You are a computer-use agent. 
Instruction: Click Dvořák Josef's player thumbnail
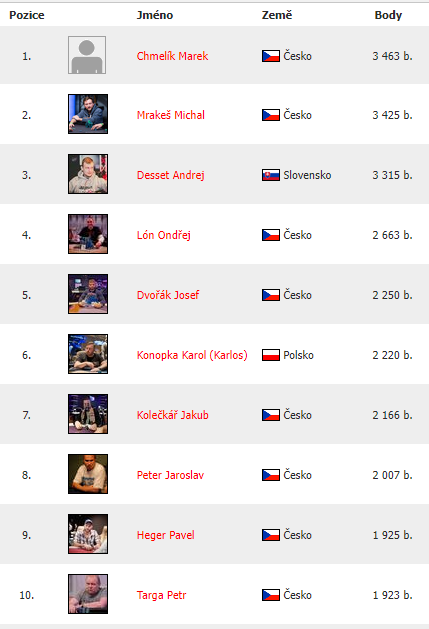click(x=88, y=294)
